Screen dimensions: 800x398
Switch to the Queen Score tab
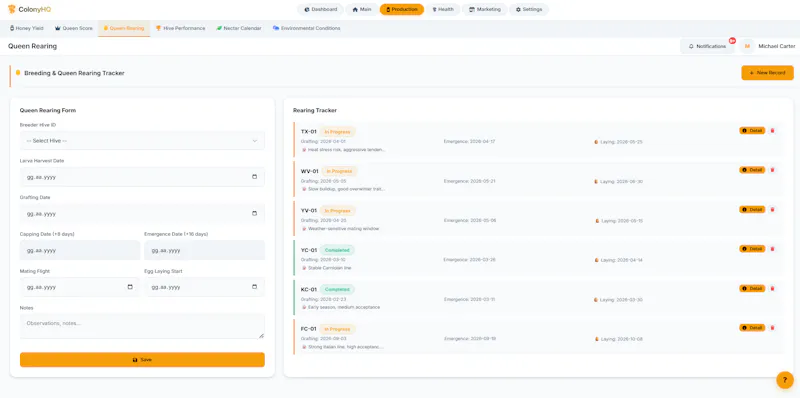(x=74, y=29)
